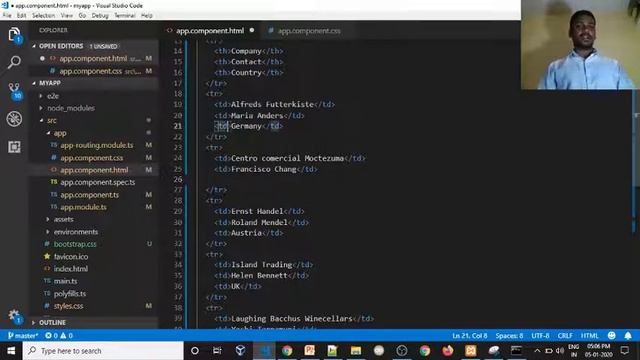
Task: Click the taskbar clock and date
Action: 598,351
